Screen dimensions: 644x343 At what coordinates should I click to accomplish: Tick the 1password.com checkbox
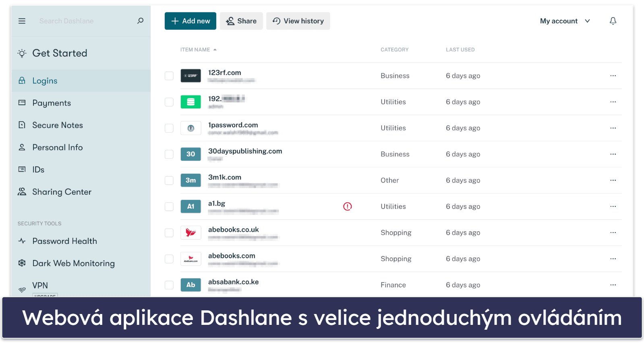coord(169,128)
